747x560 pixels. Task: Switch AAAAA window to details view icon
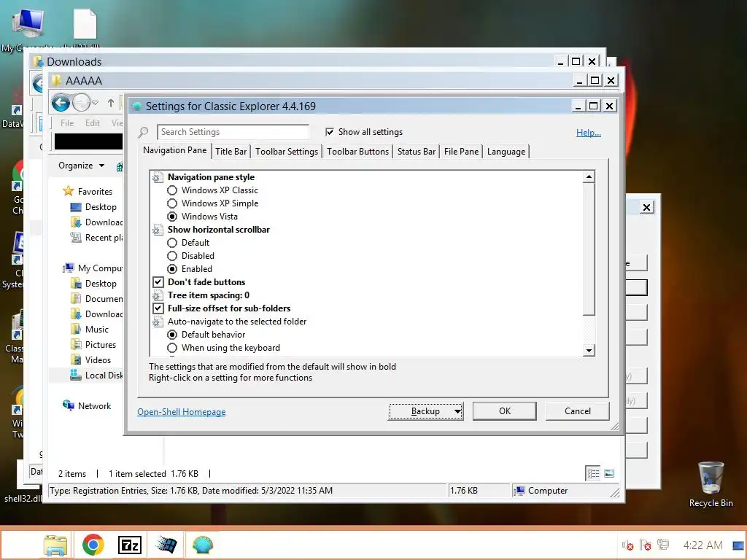(593, 473)
